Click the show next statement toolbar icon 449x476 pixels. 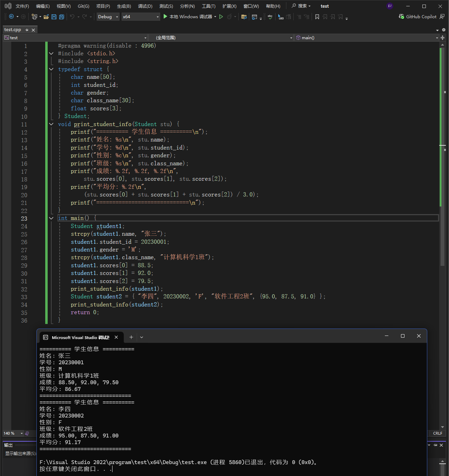[281, 16]
